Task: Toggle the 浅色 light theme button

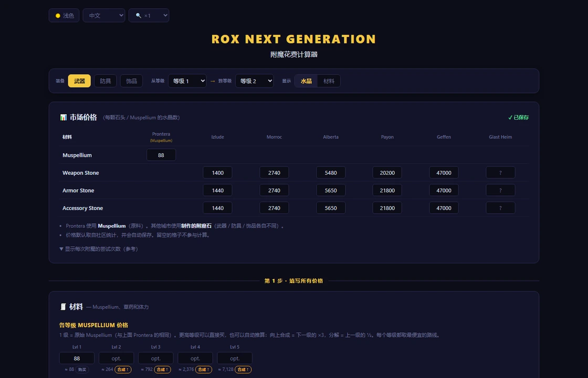Action: tap(64, 15)
